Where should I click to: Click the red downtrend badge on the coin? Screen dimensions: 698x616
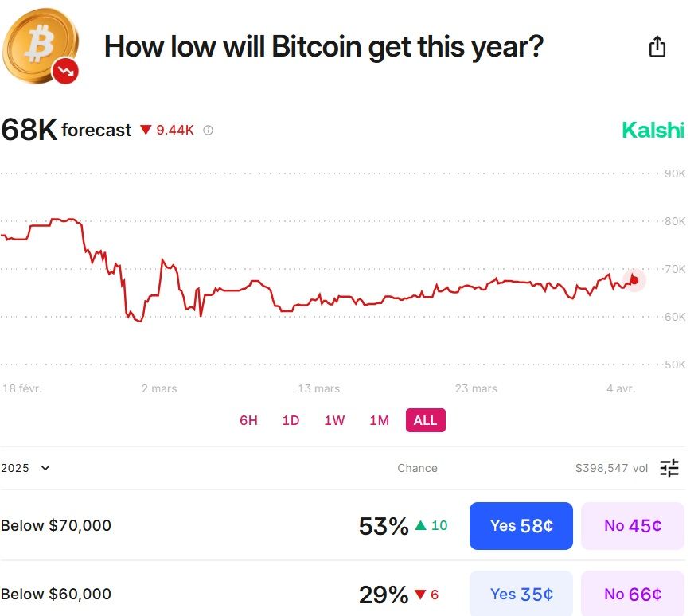tap(65, 71)
